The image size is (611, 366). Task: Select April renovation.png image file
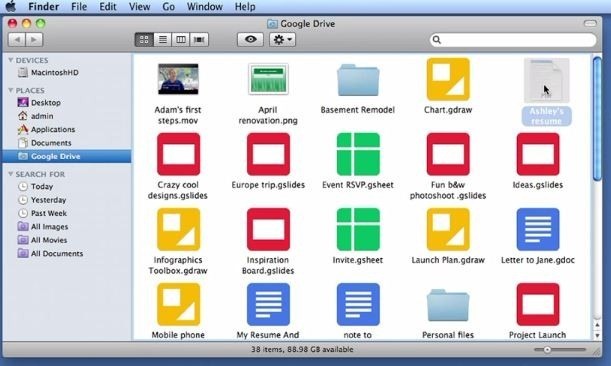tap(268, 79)
